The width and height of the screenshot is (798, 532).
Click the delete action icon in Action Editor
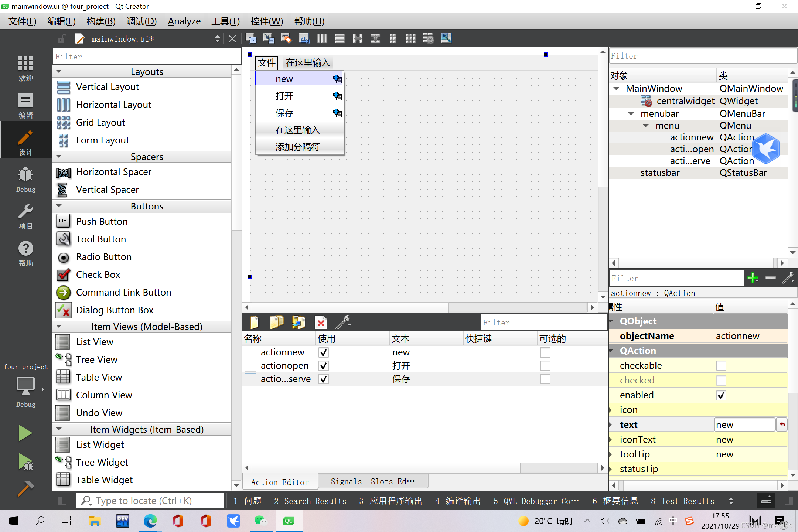coord(321,322)
